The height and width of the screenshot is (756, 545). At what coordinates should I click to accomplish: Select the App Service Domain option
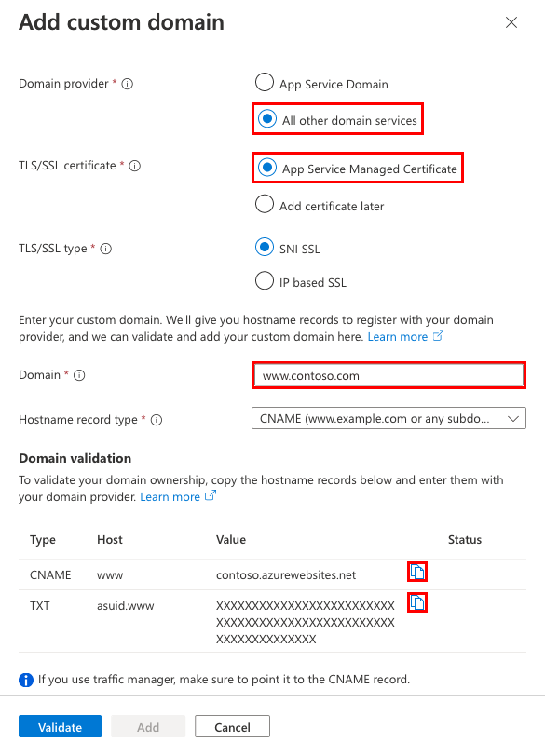pyautogui.click(x=265, y=82)
